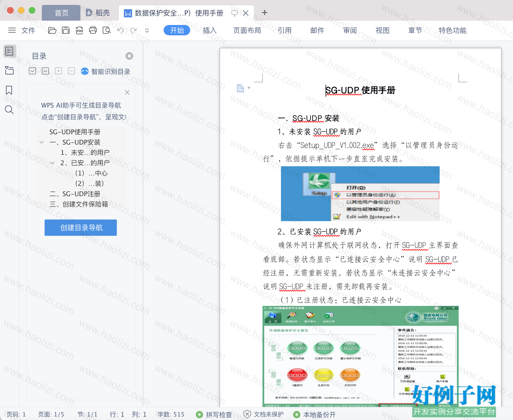Open the 特色功能 tab
This screenshot has width=513, height=420.
(453, 30)
